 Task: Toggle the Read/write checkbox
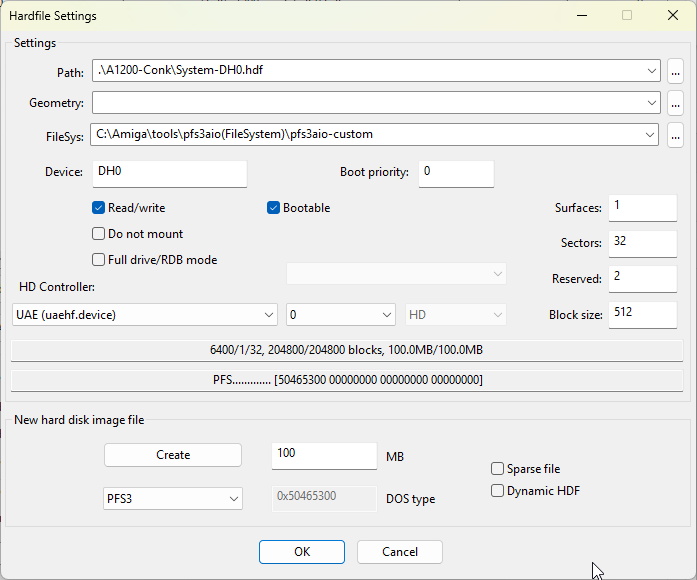tap(99, 208)
